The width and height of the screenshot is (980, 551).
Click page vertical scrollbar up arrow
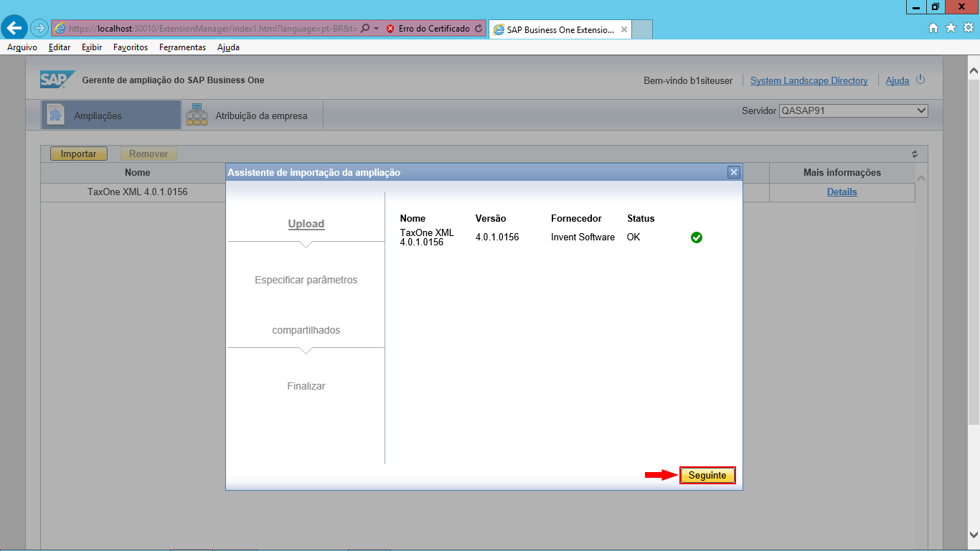(x=974, y=71)
